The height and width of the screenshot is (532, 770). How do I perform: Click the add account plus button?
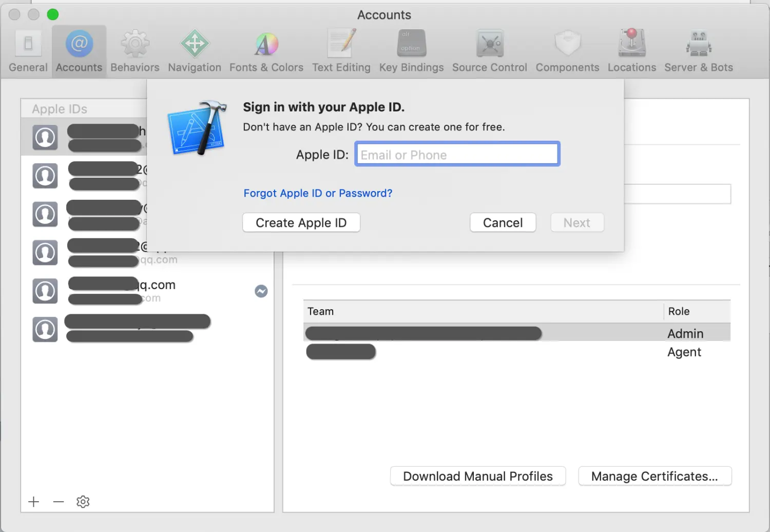coord(34,502)
